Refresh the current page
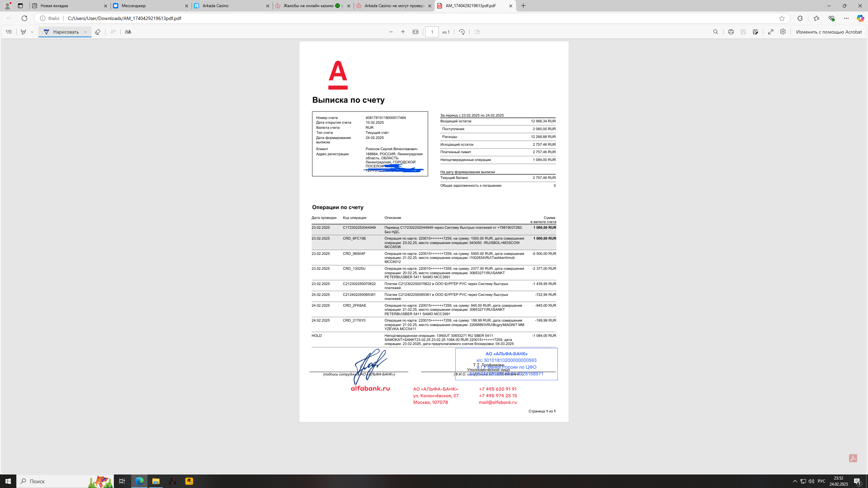The width and height of the screenshot is (868, 488). [x=24, y=18]
